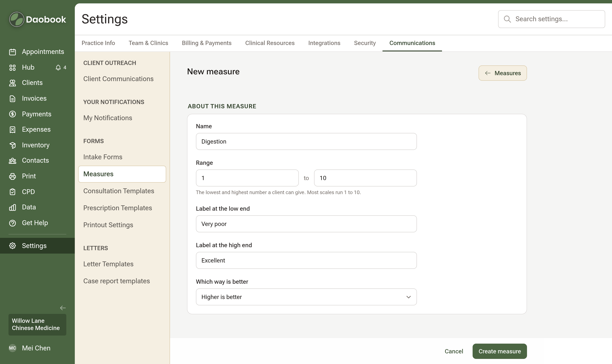The image size is (612, 364).
Task: Switch to the Clinical Resources tab
Action: point(270,43)
